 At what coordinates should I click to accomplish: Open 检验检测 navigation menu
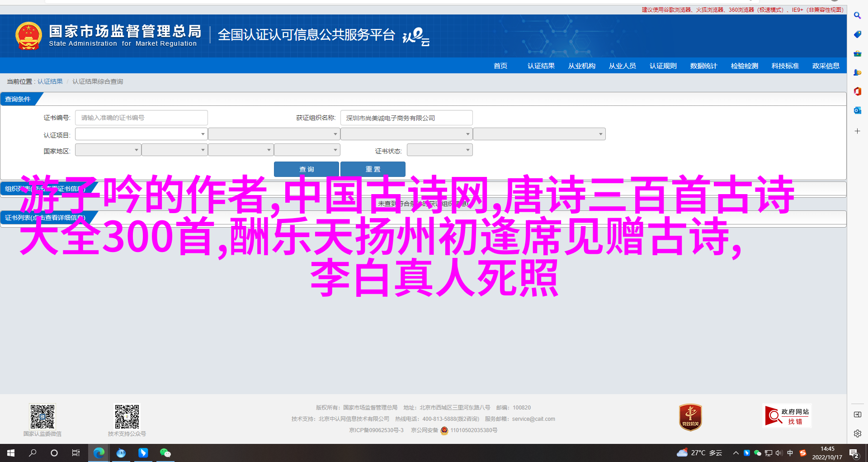(745, 66)
